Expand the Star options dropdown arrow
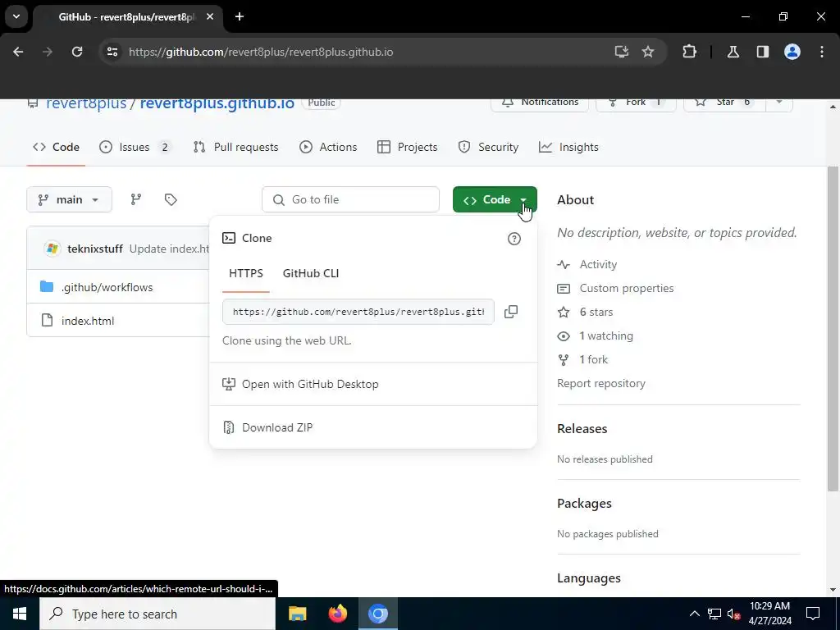 coord(779,103)
